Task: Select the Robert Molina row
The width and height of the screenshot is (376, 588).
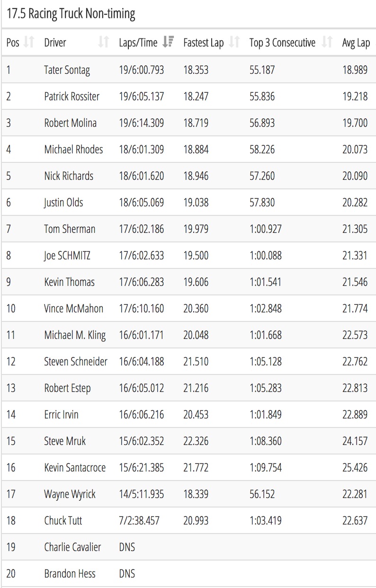Action: pyautogui.click(x=188, y=123)
